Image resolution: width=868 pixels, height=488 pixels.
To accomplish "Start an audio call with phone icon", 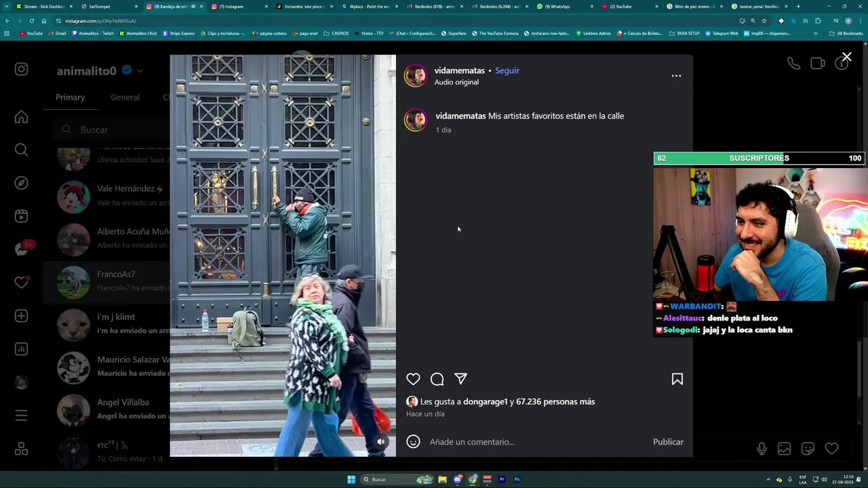I will pyautogui.click(x=793, y=64).
